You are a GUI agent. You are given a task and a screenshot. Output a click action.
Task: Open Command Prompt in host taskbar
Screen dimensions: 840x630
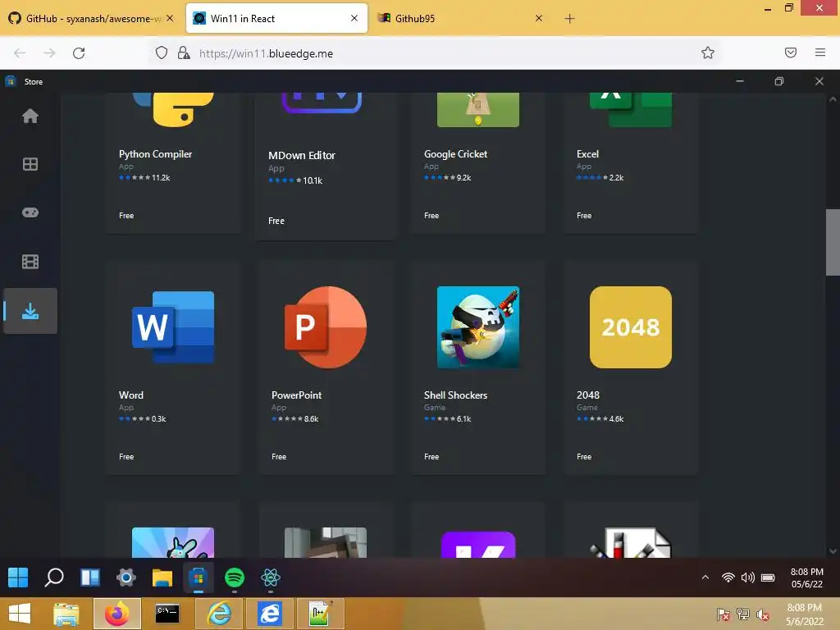click(167, 614)
